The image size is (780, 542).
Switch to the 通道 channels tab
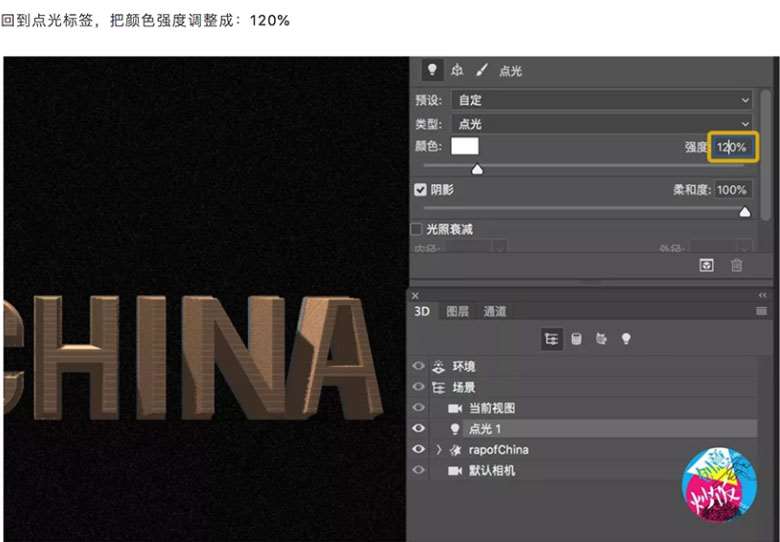[x=494, y=311]
